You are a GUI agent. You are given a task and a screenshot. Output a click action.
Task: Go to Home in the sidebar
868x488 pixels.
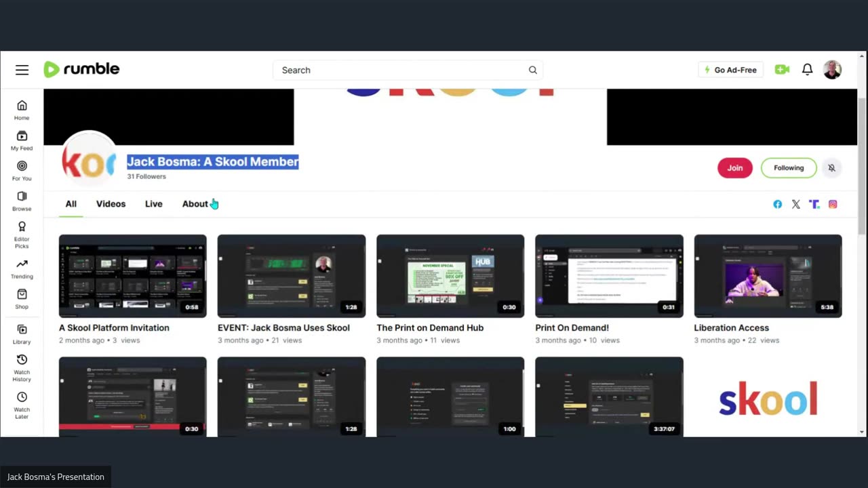pyautogui.click(x=22, y=110)
